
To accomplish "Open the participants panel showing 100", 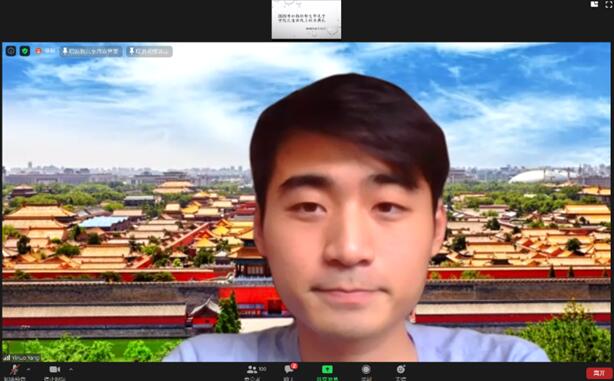I will (x=256, y=370).
